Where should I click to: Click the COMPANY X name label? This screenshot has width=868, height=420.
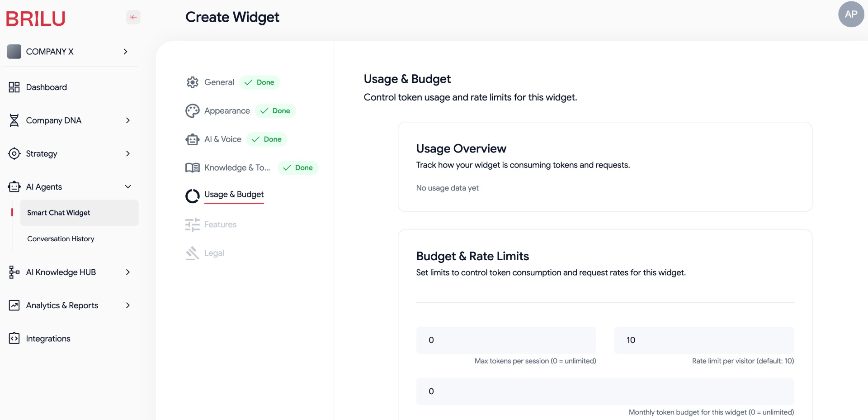click(50, 52)
